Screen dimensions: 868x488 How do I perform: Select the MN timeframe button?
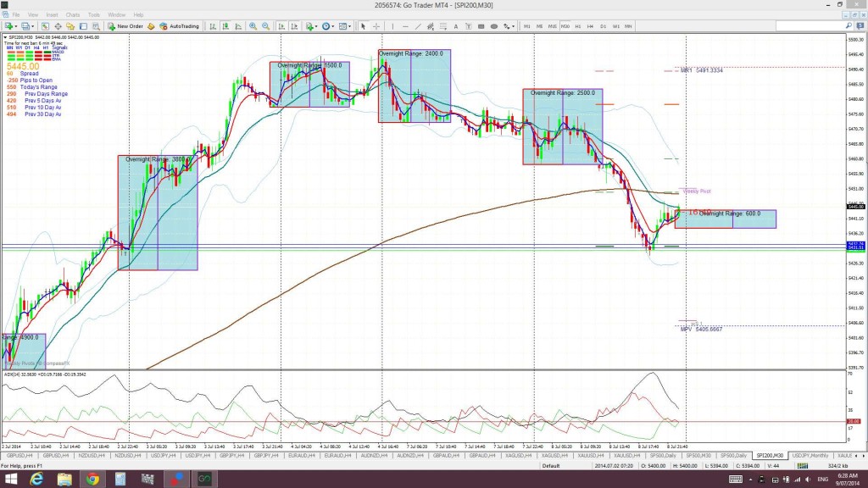628,26
